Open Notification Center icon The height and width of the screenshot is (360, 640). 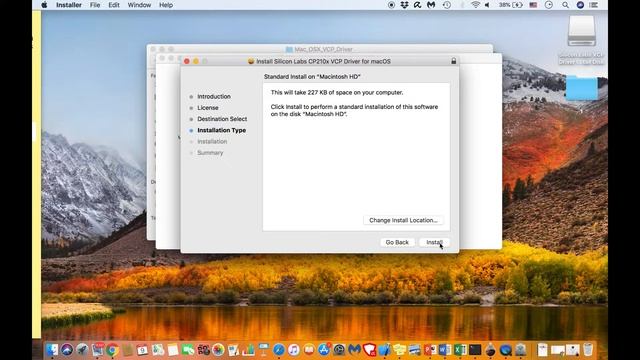click(593, 5)
